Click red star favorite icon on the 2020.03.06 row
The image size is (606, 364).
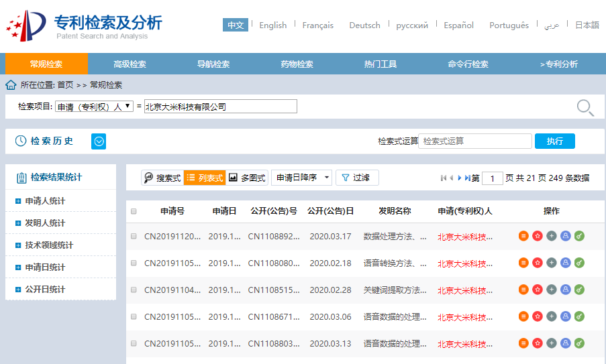pyautogui.click(x=537, y=316)
